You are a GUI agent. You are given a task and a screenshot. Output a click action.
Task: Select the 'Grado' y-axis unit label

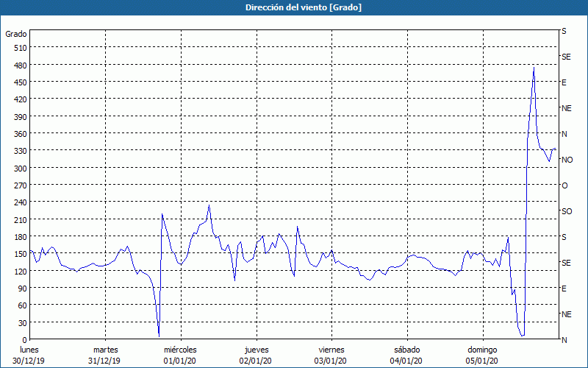[16, 34]
